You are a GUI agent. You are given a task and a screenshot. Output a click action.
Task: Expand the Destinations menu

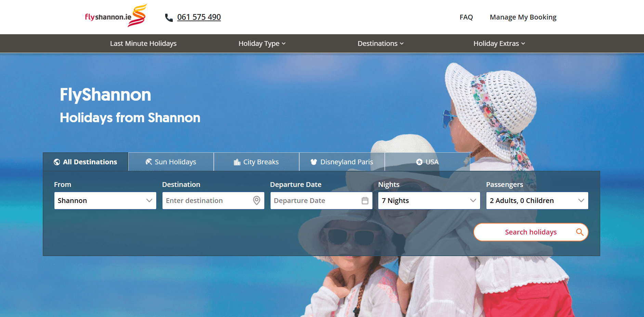point(381,43)
